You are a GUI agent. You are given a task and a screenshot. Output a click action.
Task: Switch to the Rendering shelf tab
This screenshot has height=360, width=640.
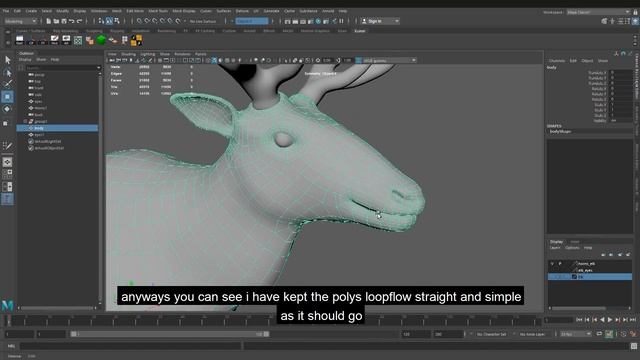click(167, 31)
